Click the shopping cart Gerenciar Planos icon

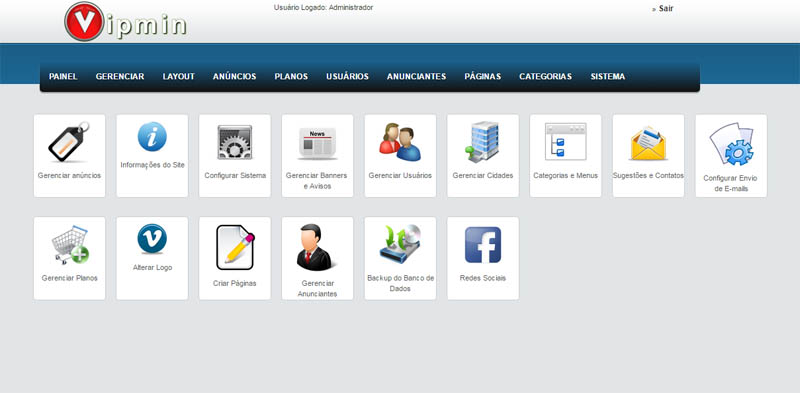pos(70,244)
